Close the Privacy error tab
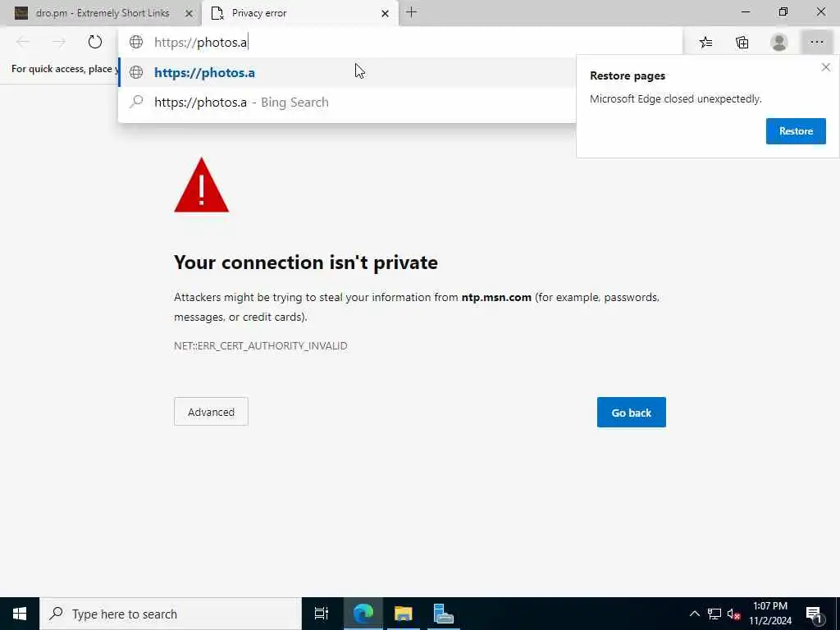The width and height of the screenshot is (840, 630). tap(385, 13)
